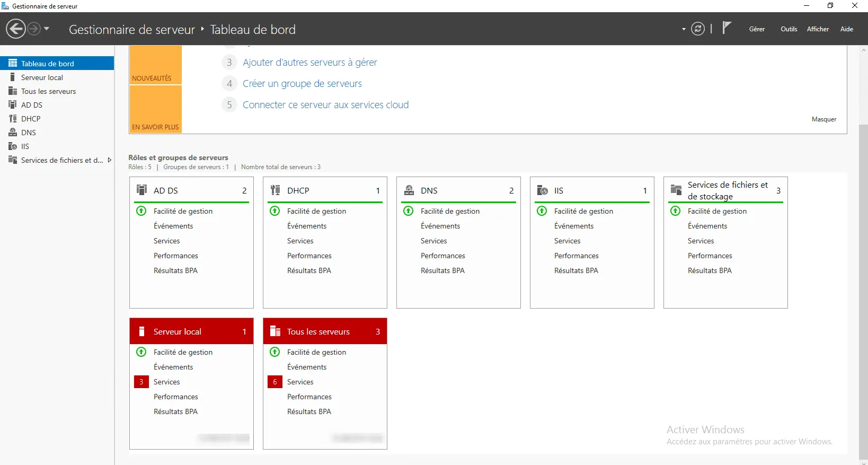Open the notifications flag icon
The image size is (868, 465).
[727, 28]
